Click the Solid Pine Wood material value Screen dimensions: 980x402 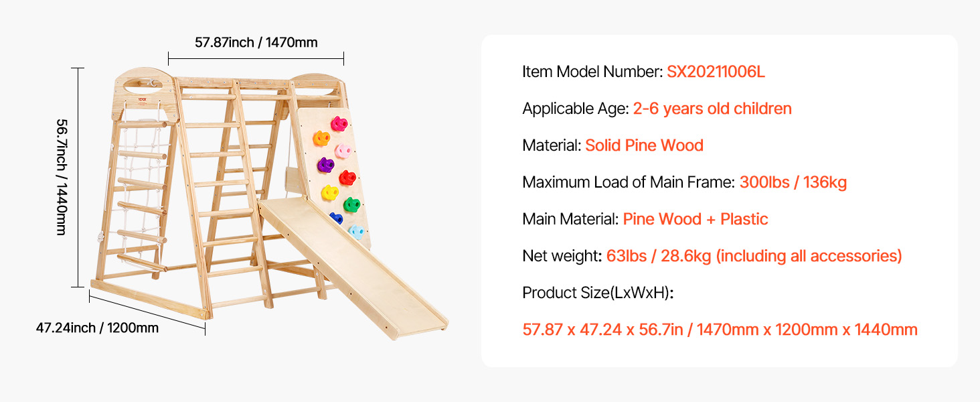pos(644,145)
